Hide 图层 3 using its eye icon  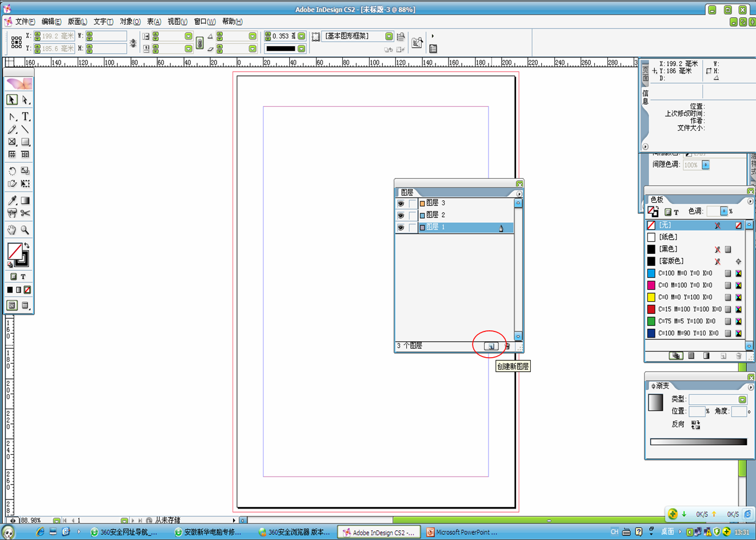401,203
